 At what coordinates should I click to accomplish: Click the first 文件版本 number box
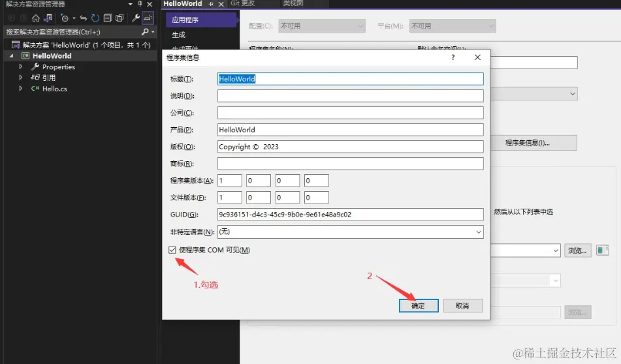[x=230, y=198]
